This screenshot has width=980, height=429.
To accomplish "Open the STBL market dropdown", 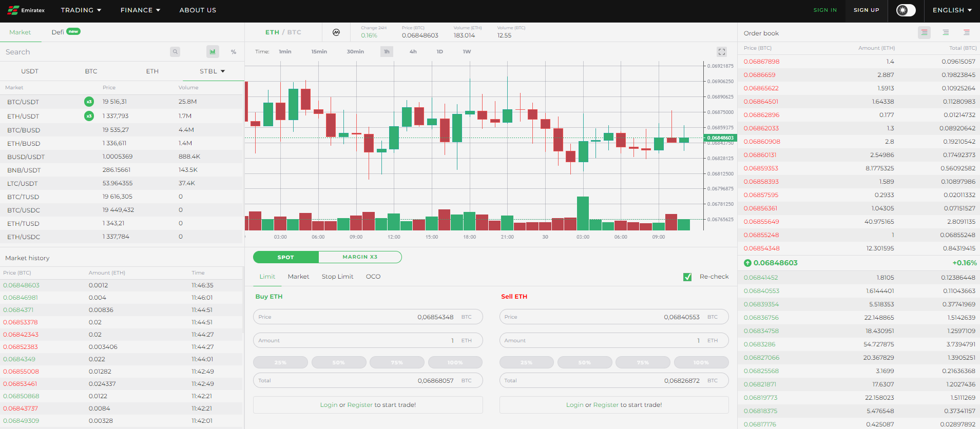I will click(213, 71).
